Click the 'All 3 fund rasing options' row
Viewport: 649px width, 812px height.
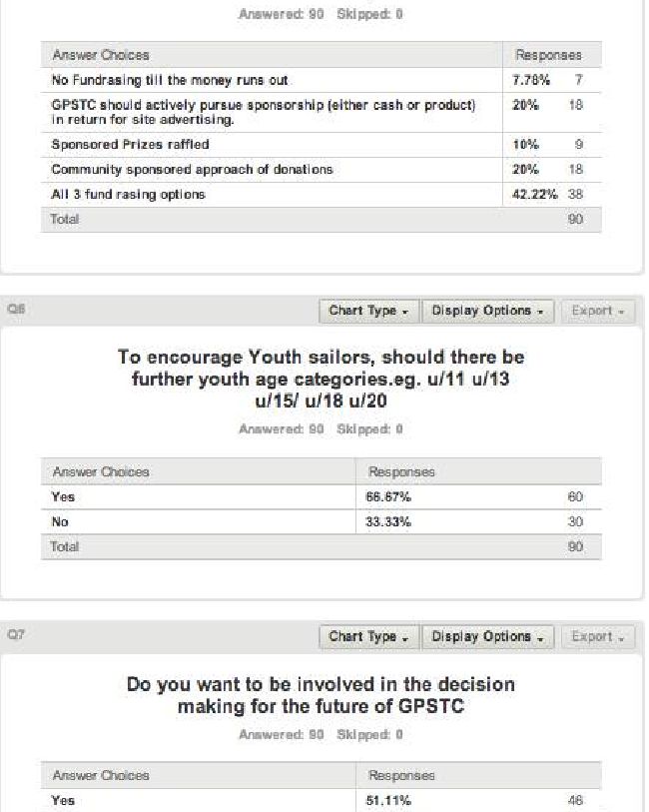pyautogui.click(x=321, y=194)
